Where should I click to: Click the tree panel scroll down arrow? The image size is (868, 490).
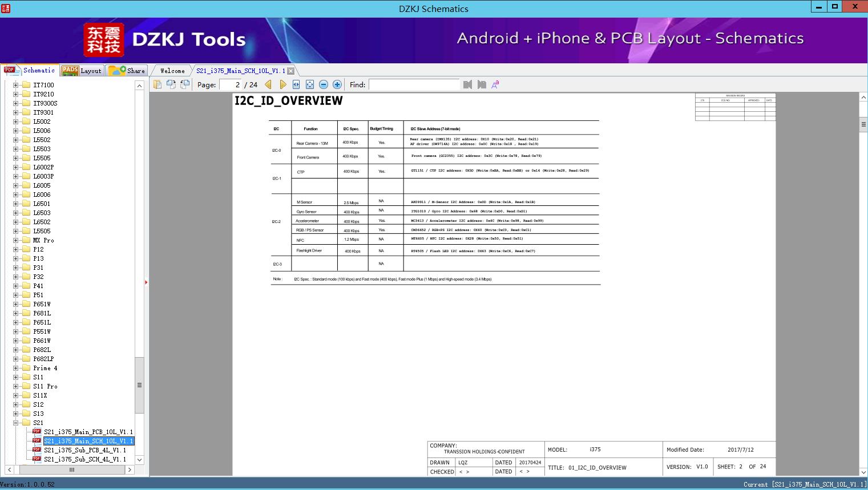[x=139, y=460]
